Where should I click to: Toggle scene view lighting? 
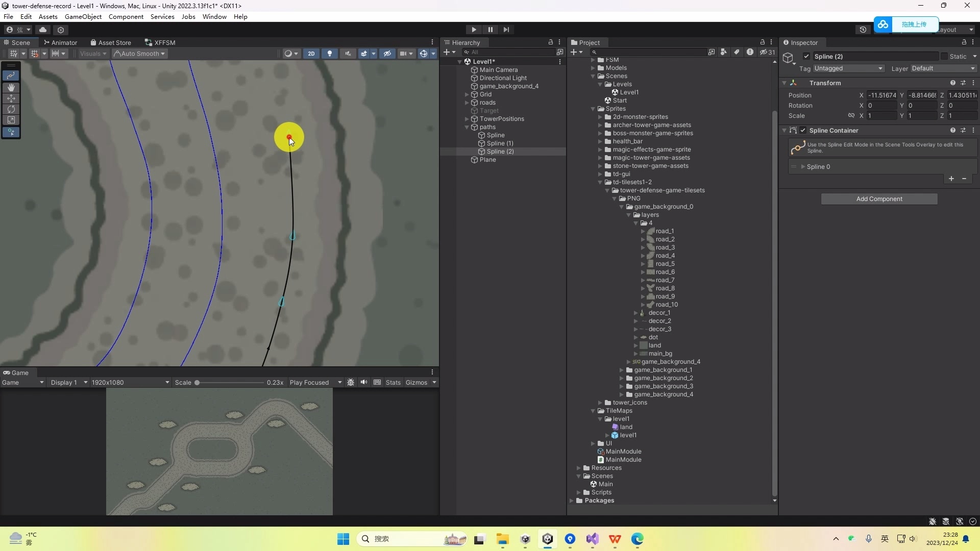click(330, 54)
